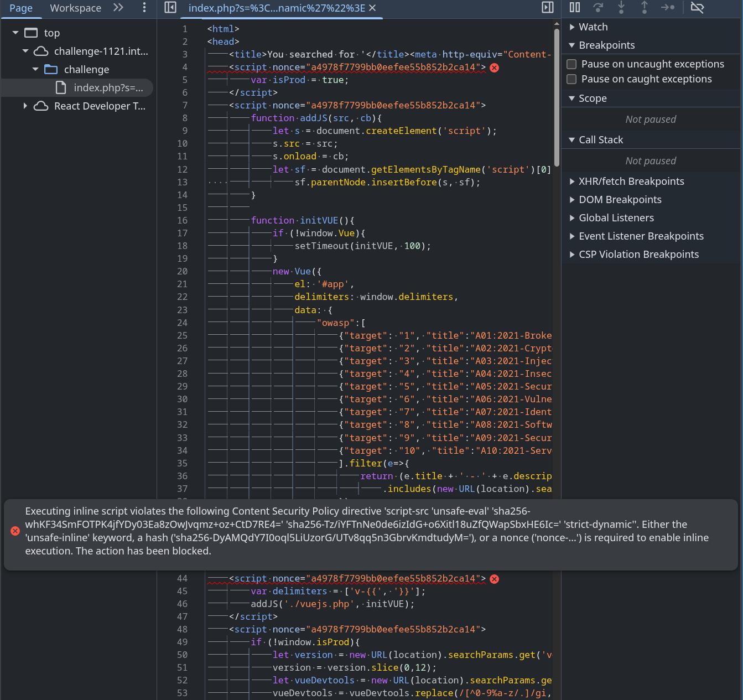The image size is (743, 700).
Task: Show more navigator tabs via chevron
Action: [118, 8]
